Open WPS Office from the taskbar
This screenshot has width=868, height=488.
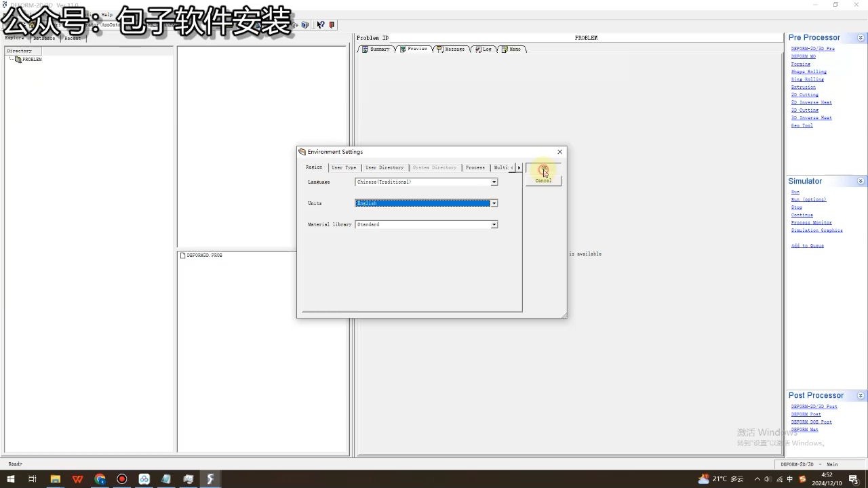point(78,479)
